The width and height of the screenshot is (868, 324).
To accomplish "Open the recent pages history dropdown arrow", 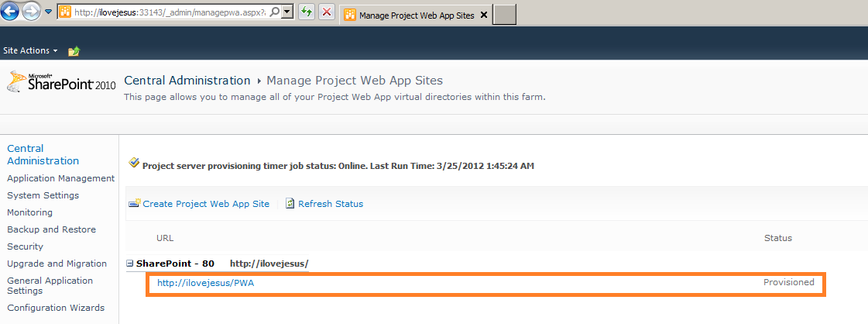I will pos(49,12).
